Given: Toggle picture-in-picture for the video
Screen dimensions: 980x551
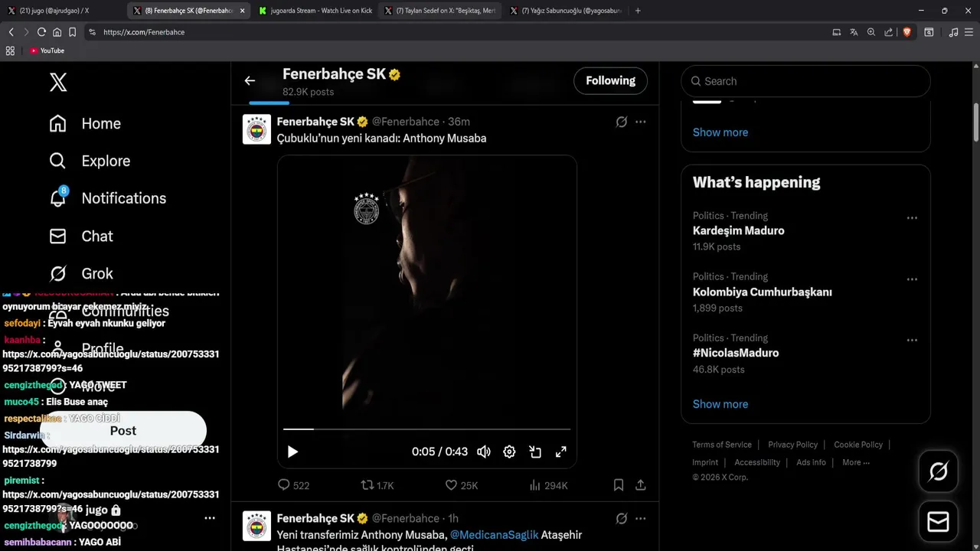Looking at the screenshot, I should pyautogui.click(x=535, y=452).
